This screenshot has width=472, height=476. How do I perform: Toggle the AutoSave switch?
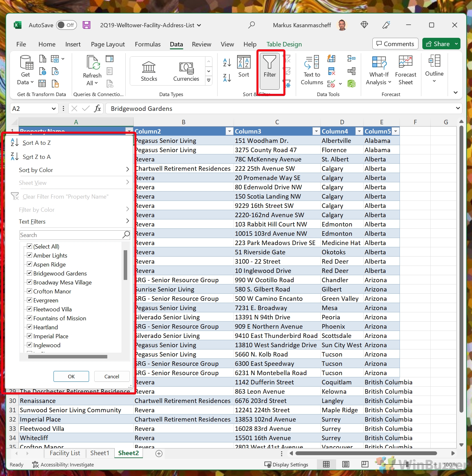[x=66, y=25]
